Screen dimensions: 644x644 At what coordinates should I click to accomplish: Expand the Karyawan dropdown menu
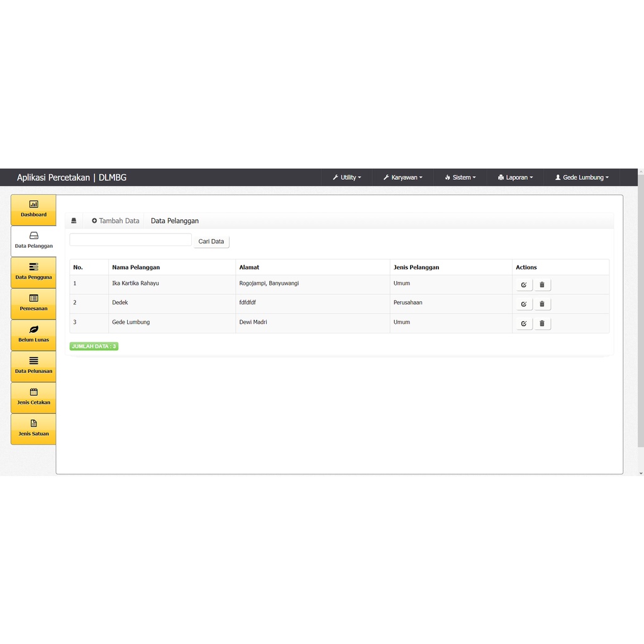pyautogui.click(x=403, y=177)
